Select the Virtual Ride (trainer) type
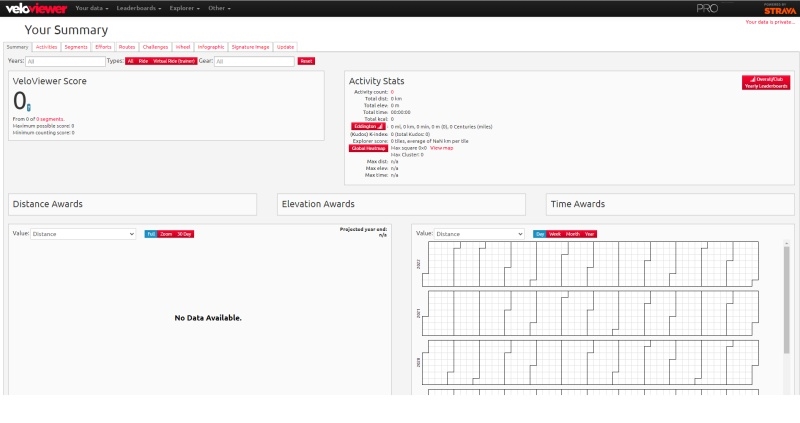This screenshot has width=800, height=423. 174,61
